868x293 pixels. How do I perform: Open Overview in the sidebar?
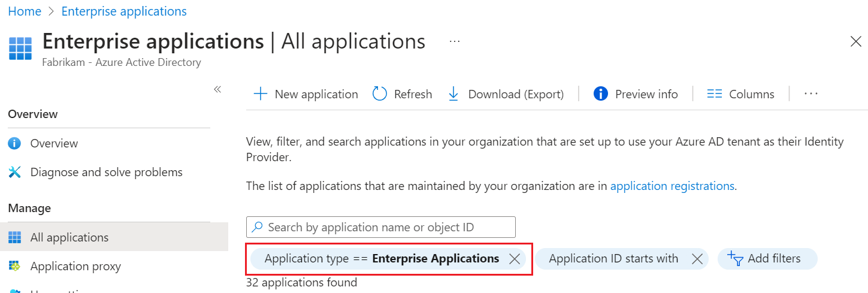54,143
